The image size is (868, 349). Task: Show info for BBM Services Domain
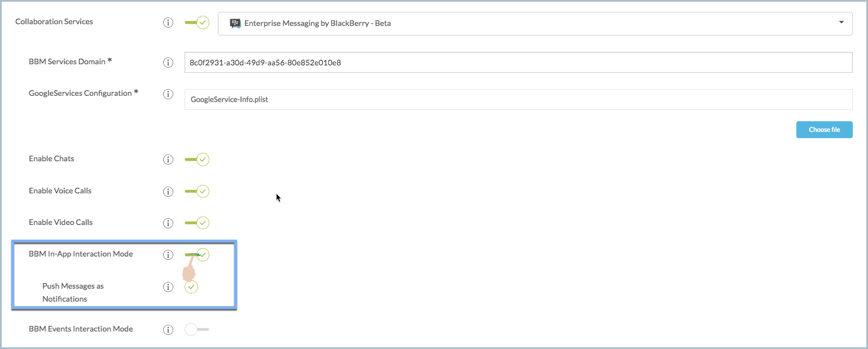tap(168, 63)
